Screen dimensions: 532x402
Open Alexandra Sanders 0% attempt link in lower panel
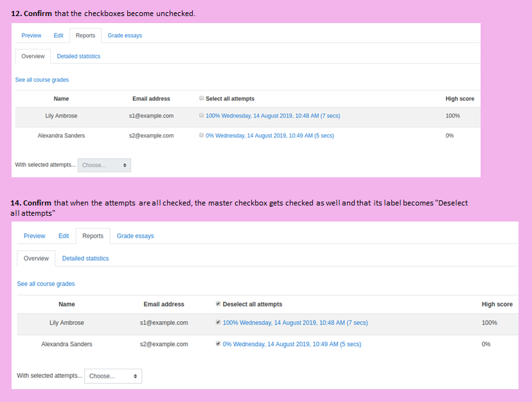tap(292, 344)
